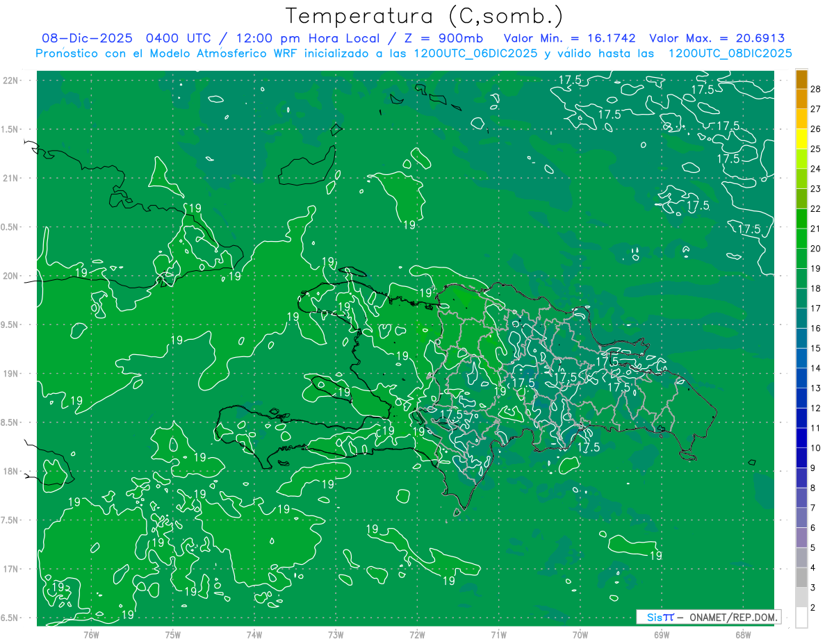Click the legend value "9"
The image size is (834, 644).
[813, 468]
